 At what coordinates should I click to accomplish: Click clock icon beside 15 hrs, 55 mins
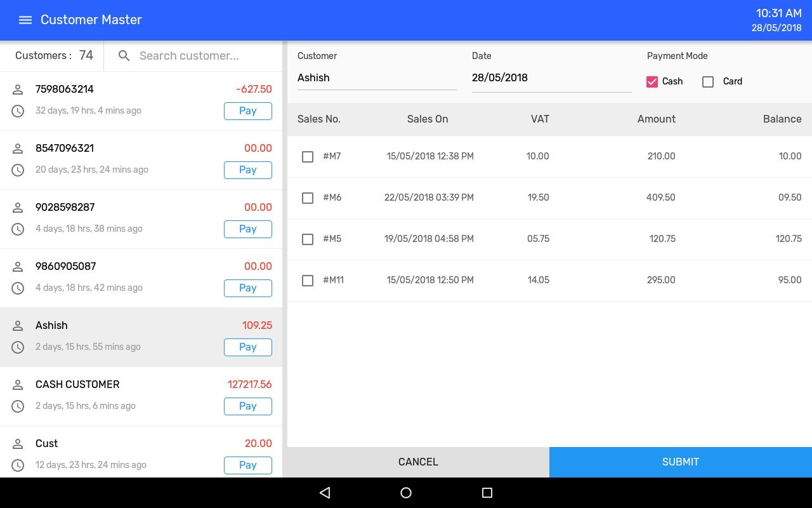click(x=18, y=347)
